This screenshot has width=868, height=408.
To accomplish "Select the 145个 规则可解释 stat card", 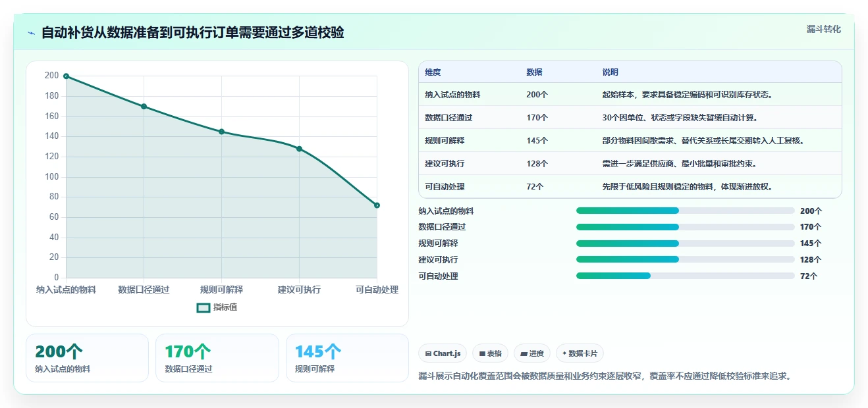I will pyautogui.click(x=347, y=358).
